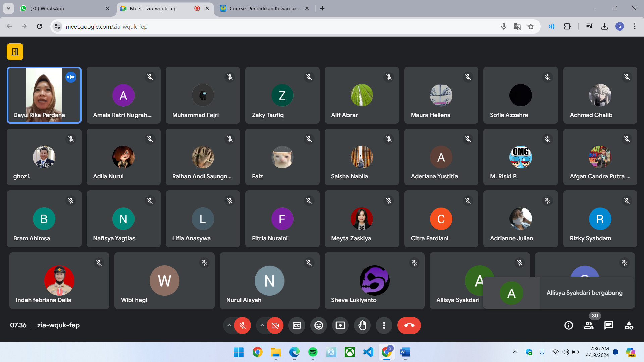Open the emoji reactions button
Image resolution: width=644 pixels, height=362 pixels.
(x=319, y=325)
